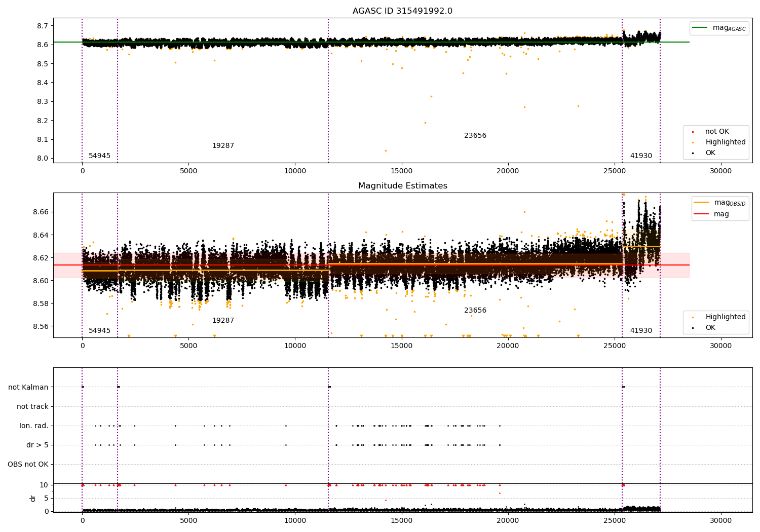Click the '8.3' y-axis tick label in top plot
The image size is (760, 532).
click(x=43, y=102)
